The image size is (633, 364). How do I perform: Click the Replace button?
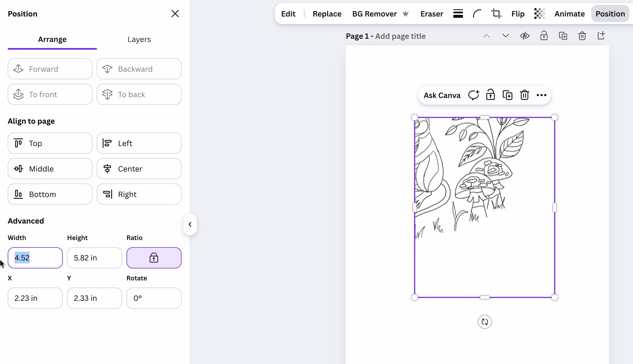point(327,14)
